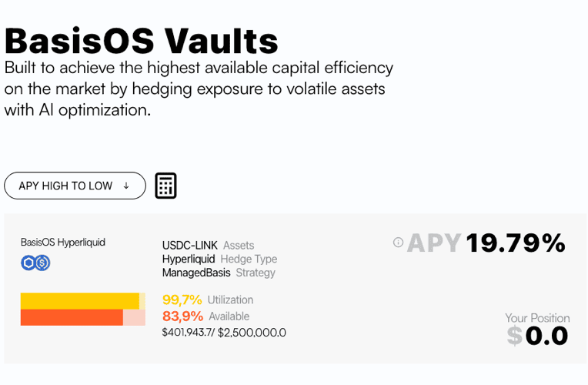The width and height of the screenshot is (588, 385).
Task: Open the APY HIGH TO LOW sort dropdown
Action: pyautogui.click(x=75, y=186)
